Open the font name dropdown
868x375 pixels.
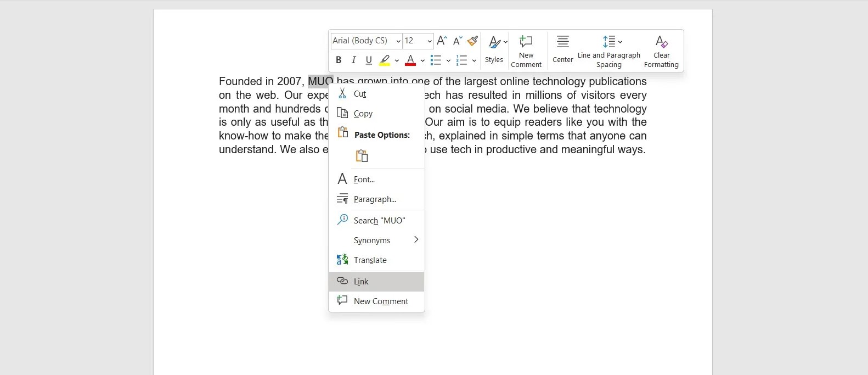point(398,41)
